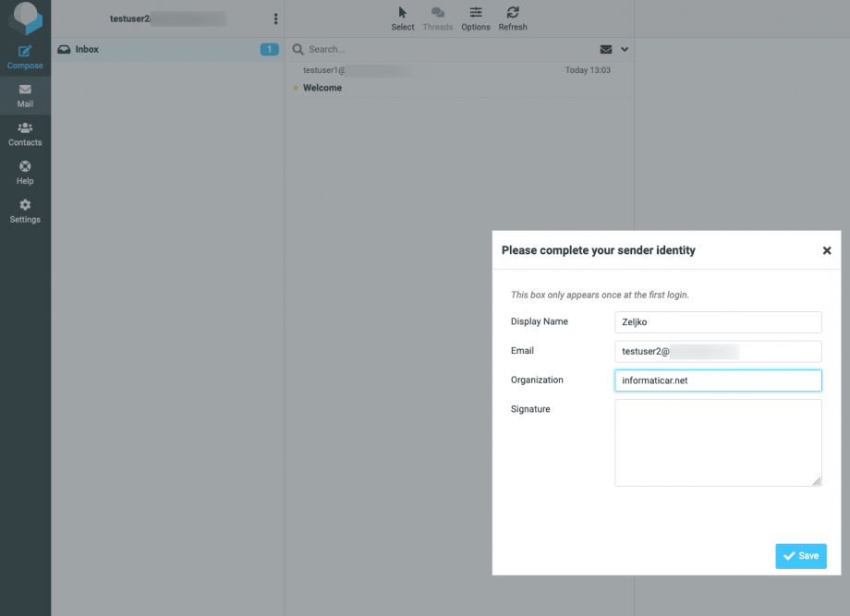Click the search magnifier icon
The width and height of the screenshot is (850, 616).
coord(297,49)
